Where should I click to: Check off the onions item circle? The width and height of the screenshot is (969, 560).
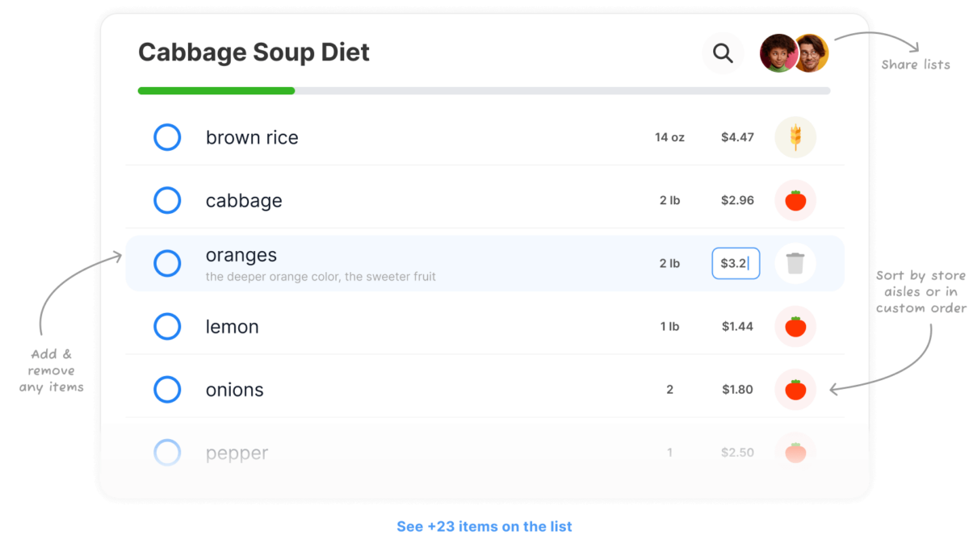[167, 390]
